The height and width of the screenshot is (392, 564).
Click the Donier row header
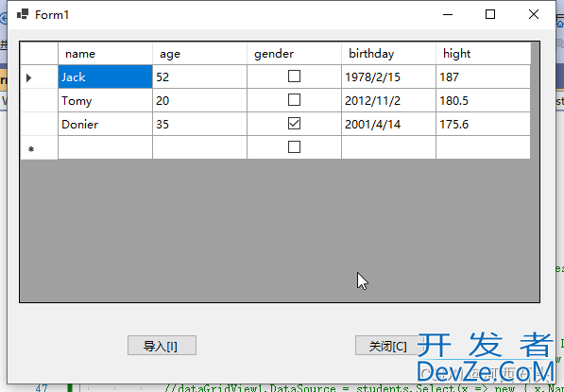click(40, 124)
